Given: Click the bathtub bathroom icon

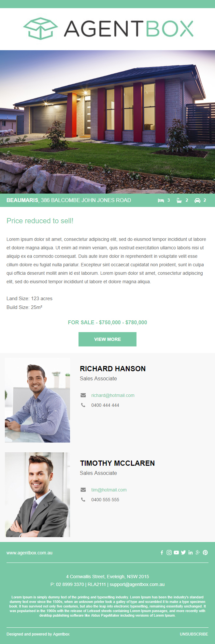Looking at the screenshot, I should pos(179,200).
